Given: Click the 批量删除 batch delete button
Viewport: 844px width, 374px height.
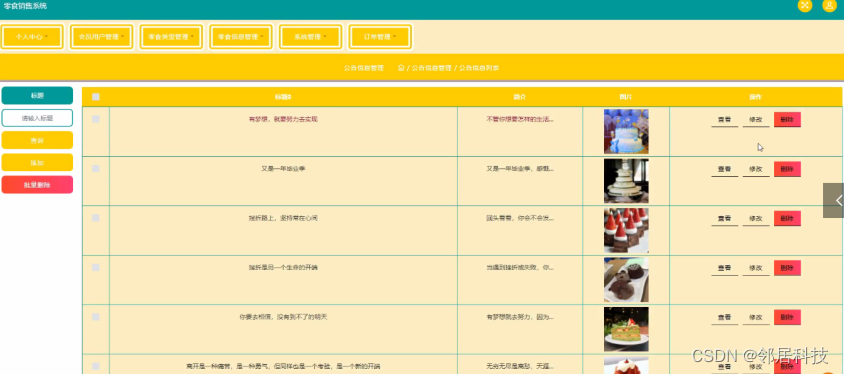Looking at the screenshot, I should pos(37,185).
